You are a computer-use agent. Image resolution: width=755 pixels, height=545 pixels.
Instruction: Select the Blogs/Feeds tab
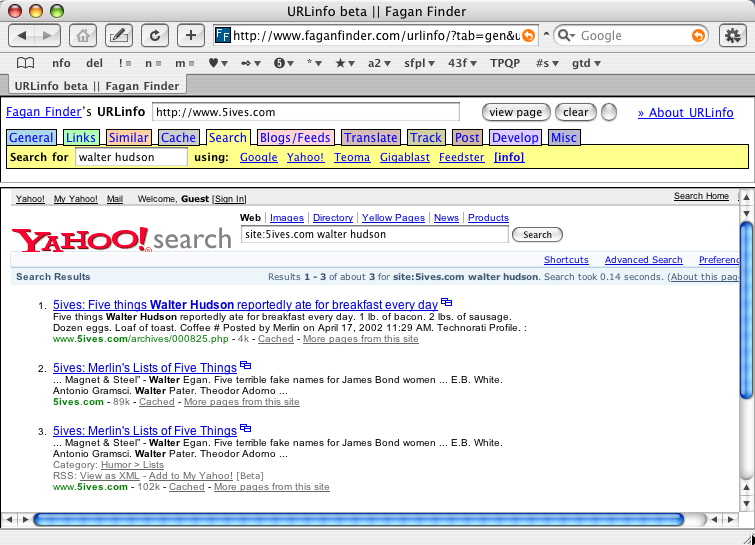click(x=295, y=138)
